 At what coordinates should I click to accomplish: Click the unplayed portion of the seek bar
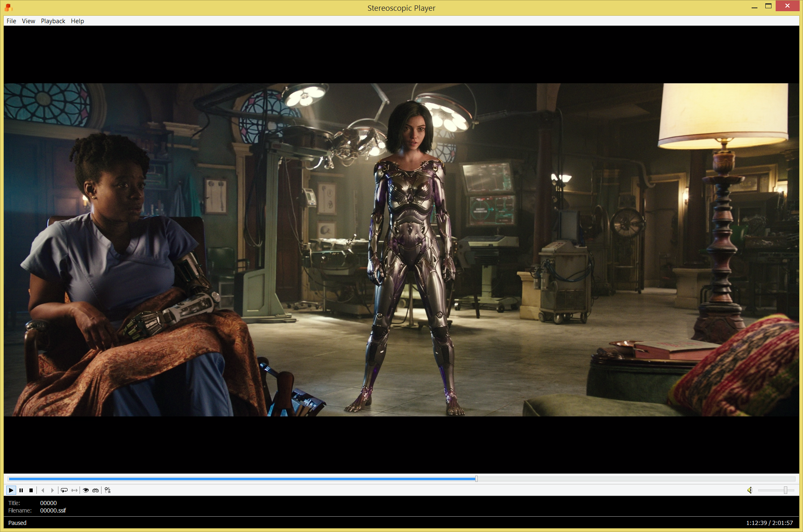tap(636, 479)
